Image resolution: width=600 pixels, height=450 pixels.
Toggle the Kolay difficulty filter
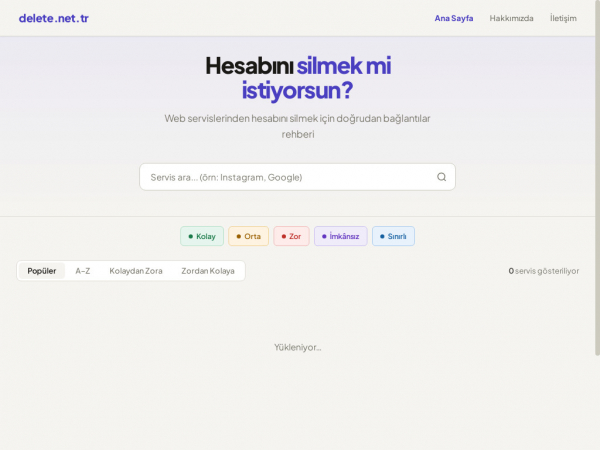202,236
